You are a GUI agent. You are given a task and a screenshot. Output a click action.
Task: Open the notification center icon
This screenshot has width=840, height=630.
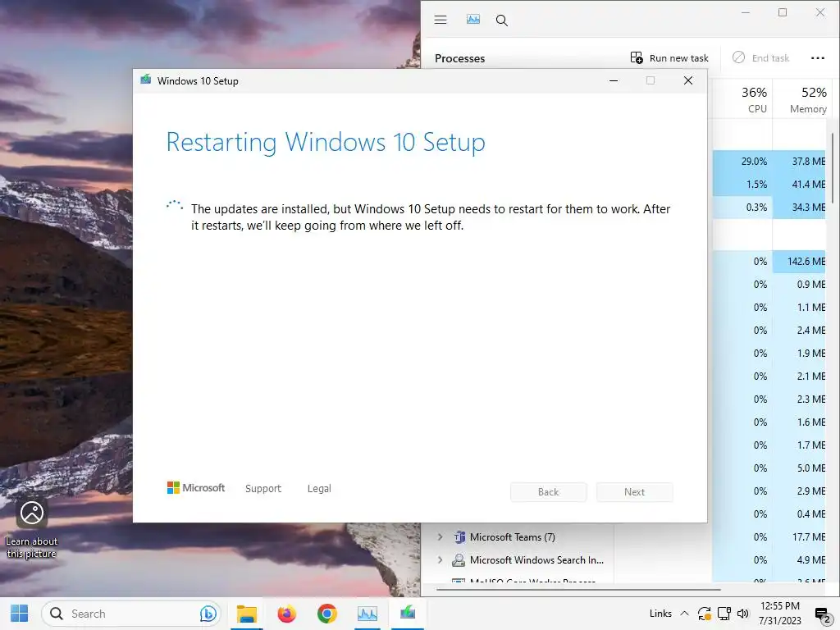[822, 614]
